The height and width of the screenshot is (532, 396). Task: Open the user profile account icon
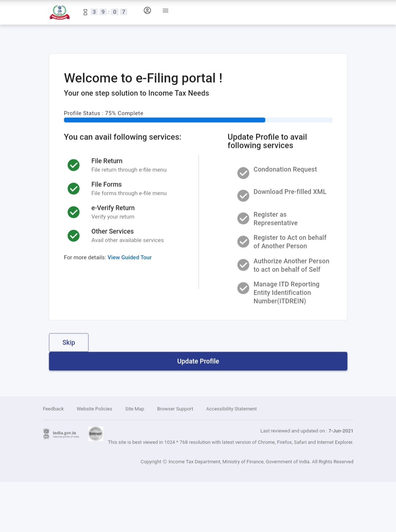tap(147, 11)
